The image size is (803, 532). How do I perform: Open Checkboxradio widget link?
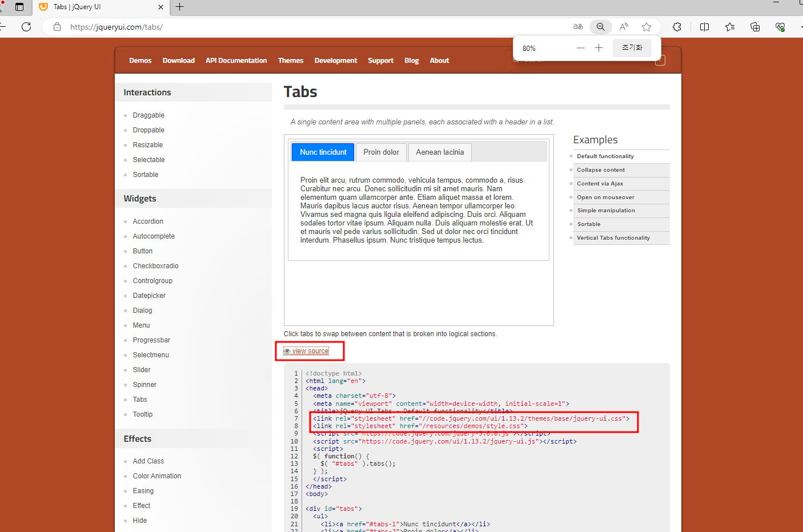point(155,266)
